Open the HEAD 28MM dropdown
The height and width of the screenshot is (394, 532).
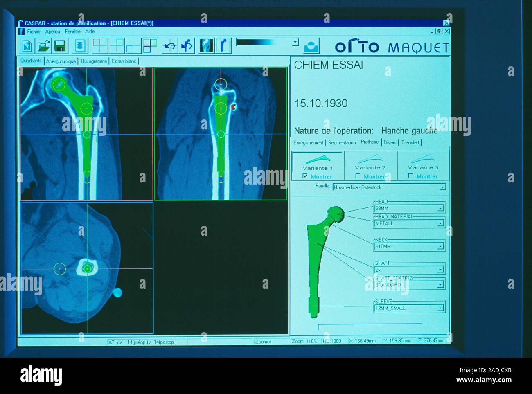pyautogui.click(x=440, y=208)
